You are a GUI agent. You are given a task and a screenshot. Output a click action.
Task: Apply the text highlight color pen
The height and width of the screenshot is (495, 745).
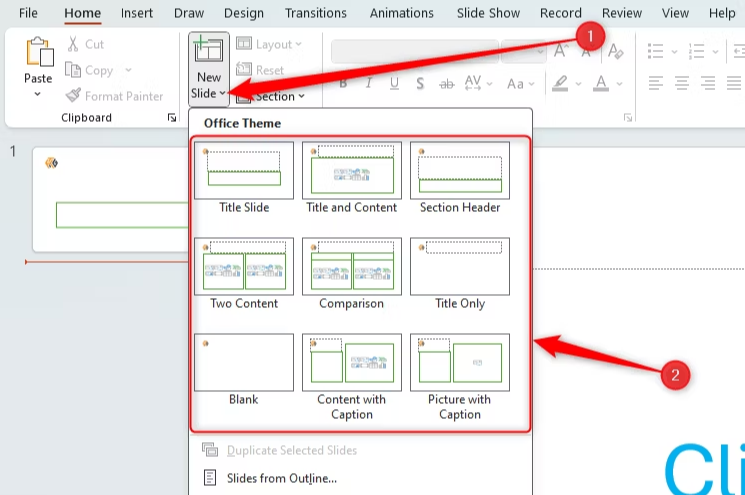[x=560, y=83]
